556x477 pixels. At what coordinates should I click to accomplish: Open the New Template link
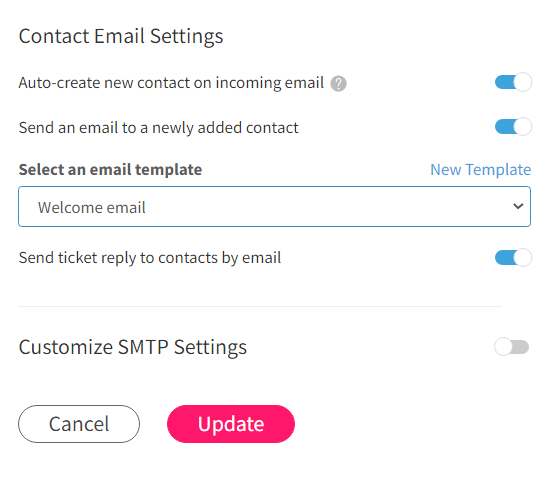(x=480, y=170)
